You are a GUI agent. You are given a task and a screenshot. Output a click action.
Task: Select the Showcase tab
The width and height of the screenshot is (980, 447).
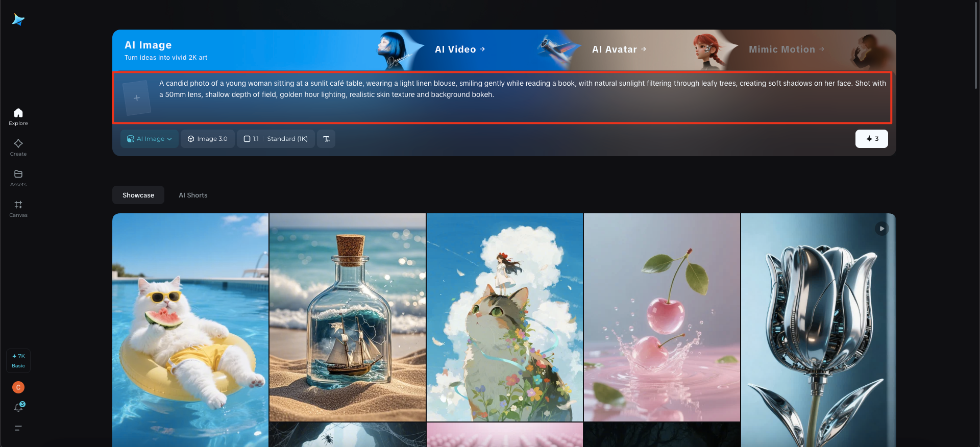(138, 195)
